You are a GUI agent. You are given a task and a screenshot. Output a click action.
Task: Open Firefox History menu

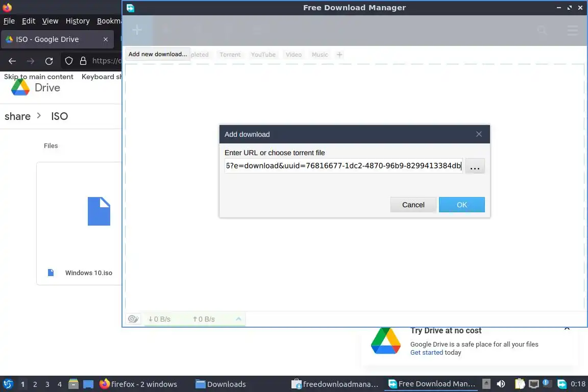point(78,21)
